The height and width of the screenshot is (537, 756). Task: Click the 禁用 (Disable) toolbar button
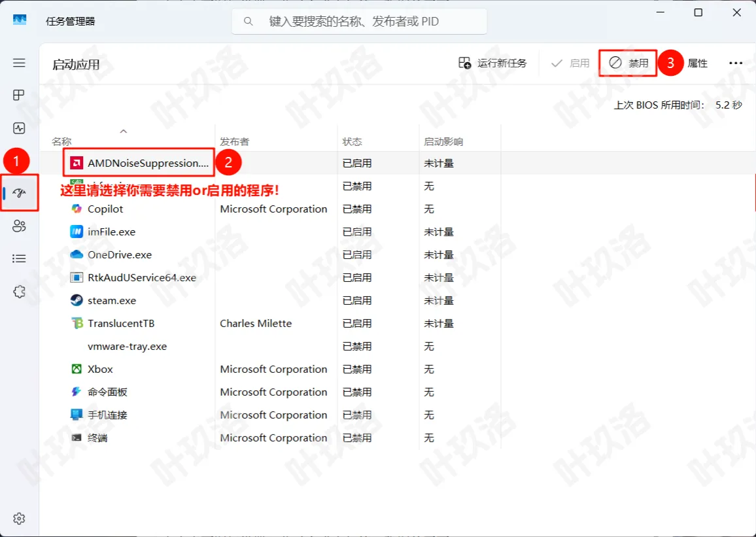628,63
